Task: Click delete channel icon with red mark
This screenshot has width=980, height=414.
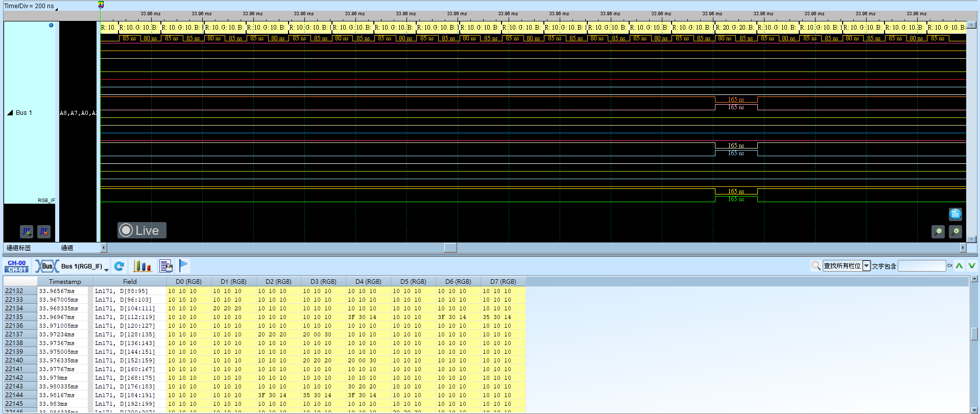Action: tap(44, 232)
